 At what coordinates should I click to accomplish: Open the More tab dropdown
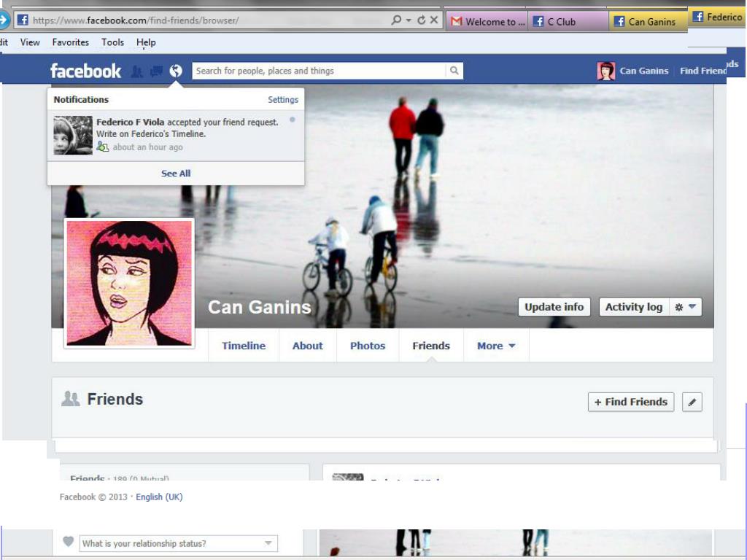pos(496,346)
